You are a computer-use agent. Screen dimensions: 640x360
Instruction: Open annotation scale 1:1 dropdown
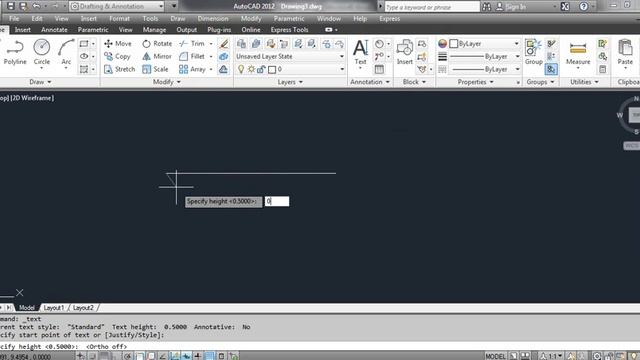pos(552,356)
